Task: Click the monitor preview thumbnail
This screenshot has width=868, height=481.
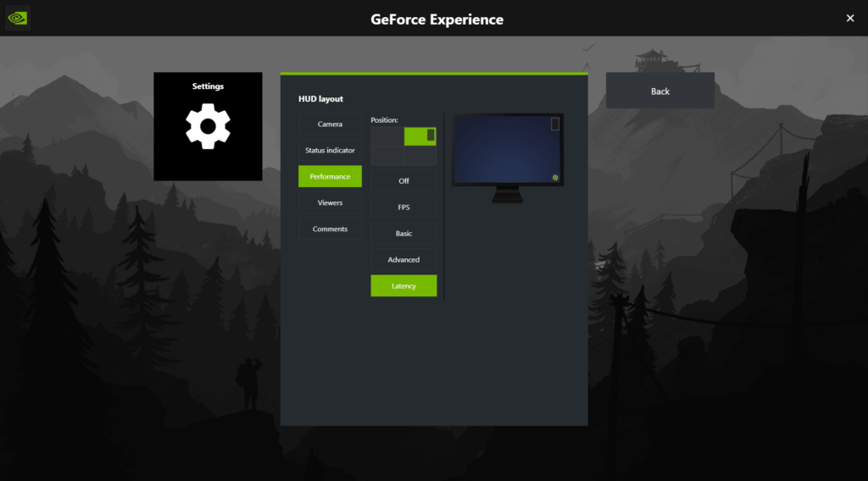Action: point(508,158)
